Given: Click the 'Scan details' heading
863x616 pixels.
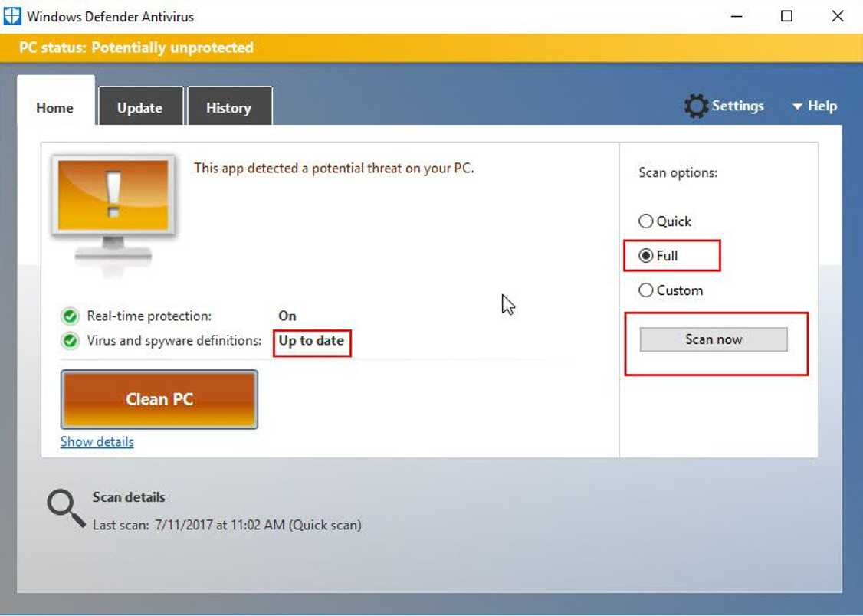Looking at the screenshot, I should pos(129,497).
